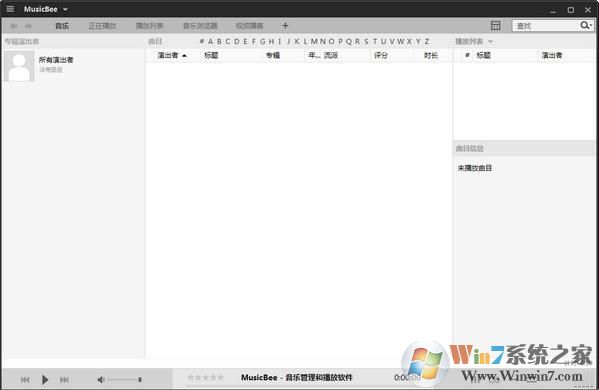This screenshot has height=390, width=599.
Task: Open the 播放列表 tab in the tab bar
Action: click(149, 26)
